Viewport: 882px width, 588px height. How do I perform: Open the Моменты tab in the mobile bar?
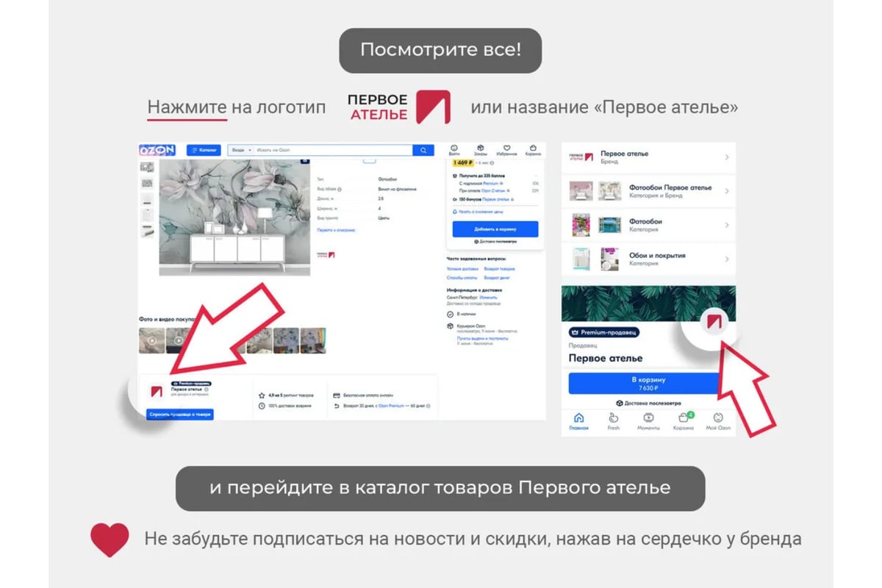(648, 421)
